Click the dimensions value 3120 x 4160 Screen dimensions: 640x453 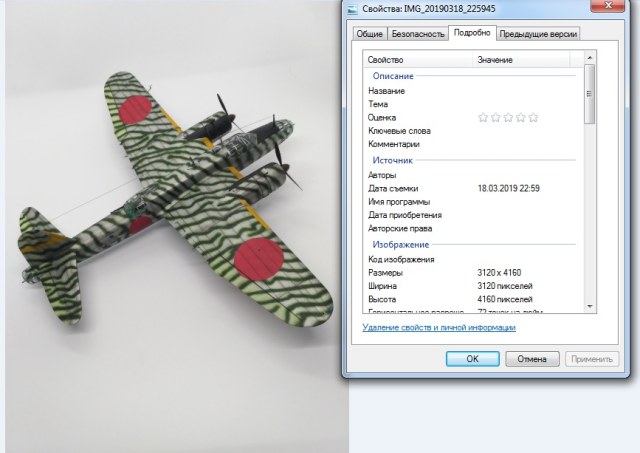pos(499,273)
